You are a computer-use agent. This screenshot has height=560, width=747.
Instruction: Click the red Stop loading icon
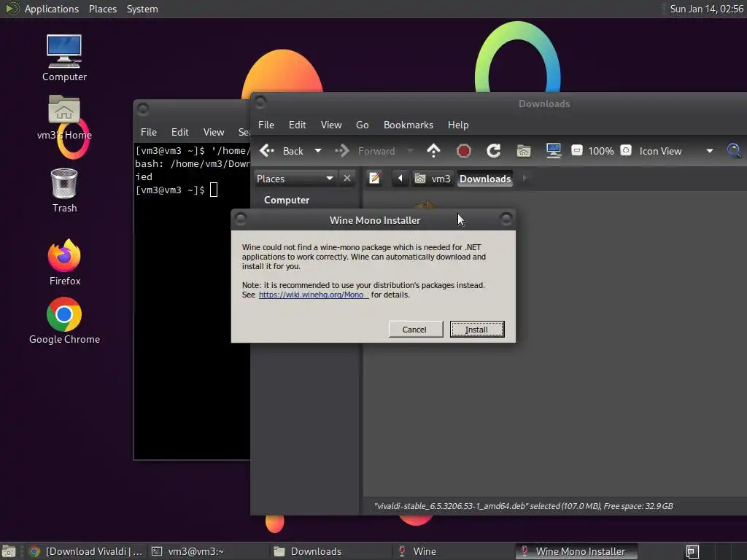(x=463, y=151)
